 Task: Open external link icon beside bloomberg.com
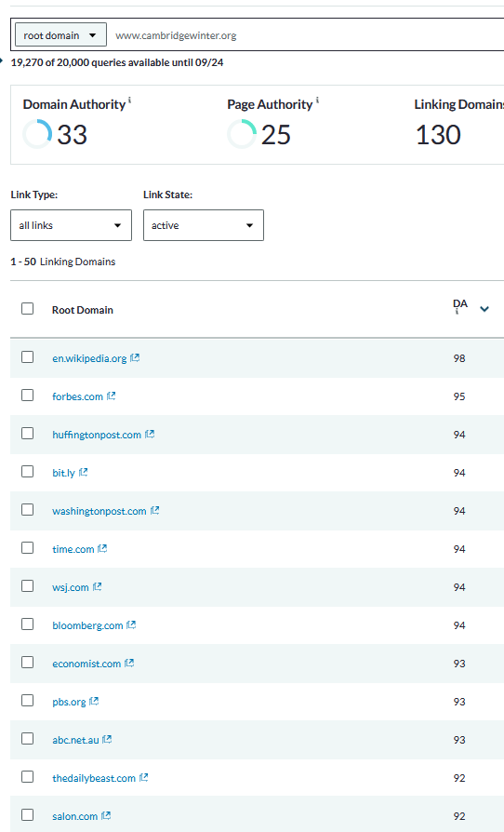(131, 625)
